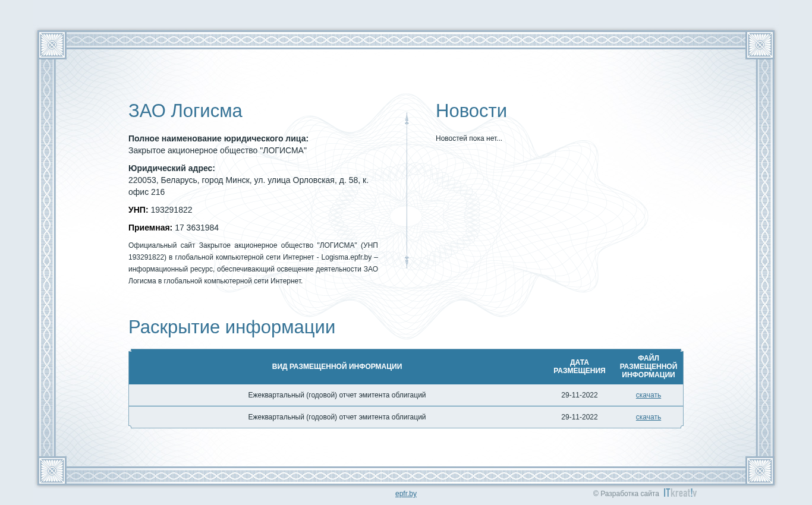Select the ЗАО Логисма heading
The image size is (812, 505).
tap(185, 111)
